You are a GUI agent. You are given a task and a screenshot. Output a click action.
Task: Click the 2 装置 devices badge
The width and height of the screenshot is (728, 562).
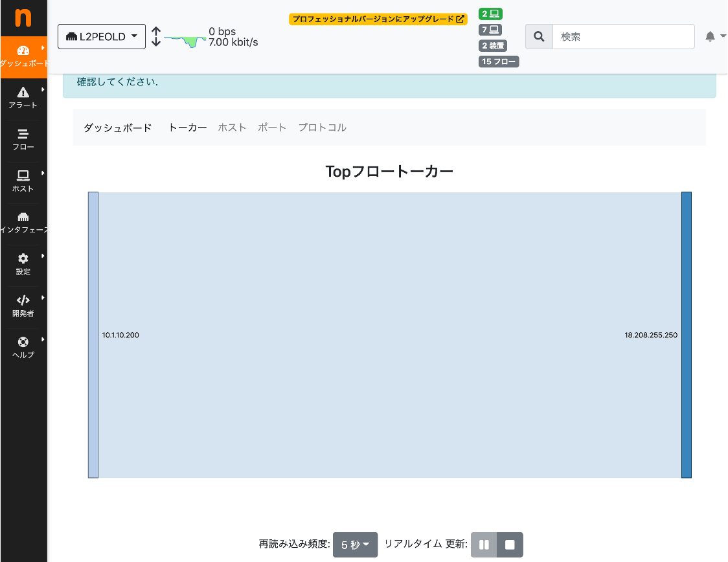493,45
